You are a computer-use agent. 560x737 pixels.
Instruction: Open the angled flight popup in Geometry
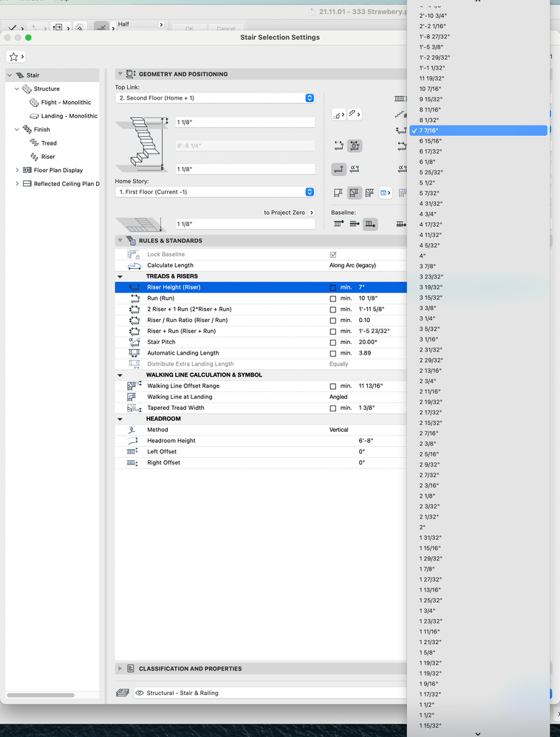point(355,114)
